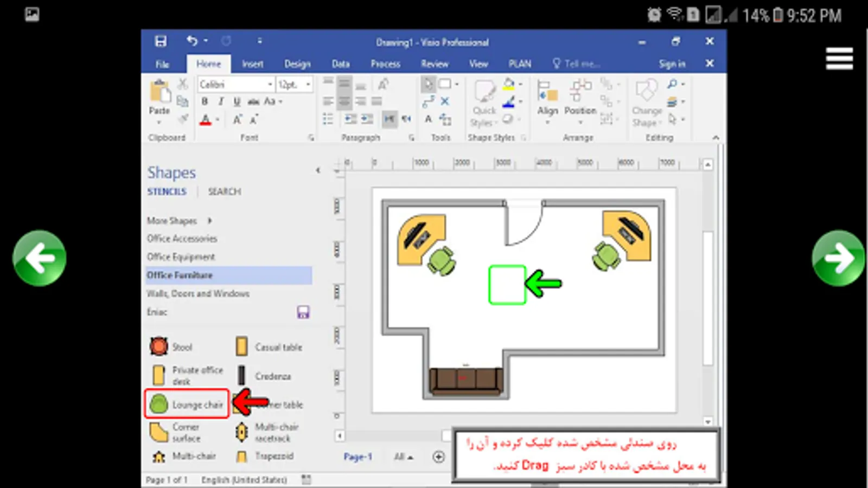Open the Find magnifier in Editing group
The height and width of the screenshot is (488, 868).
pyautogui.click(x=672, y=84)
